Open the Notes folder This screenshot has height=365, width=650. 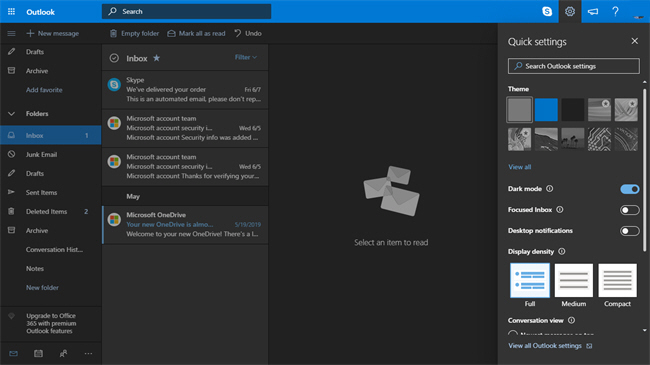pyautogui.click(x=51, y=268)
